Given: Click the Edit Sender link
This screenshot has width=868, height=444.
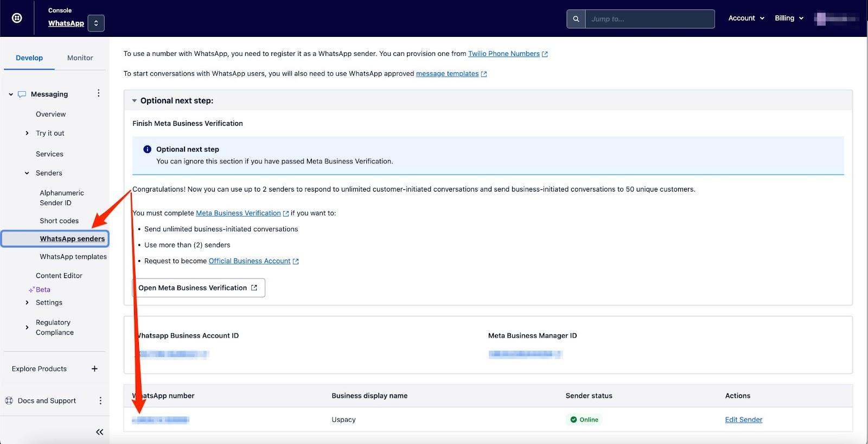Looking at the screenshot, I should point(743,420).
